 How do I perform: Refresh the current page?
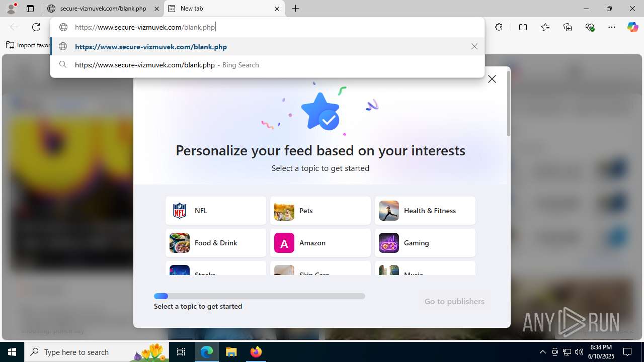pos(36,27)
